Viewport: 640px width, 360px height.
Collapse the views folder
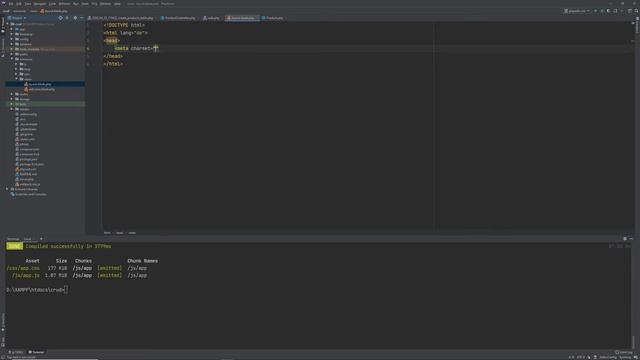click(16, 79)
